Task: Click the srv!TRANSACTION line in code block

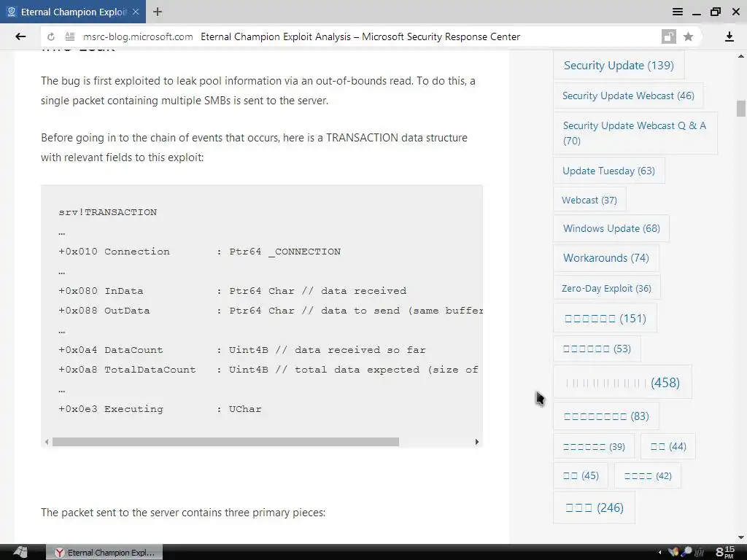Action: pyautogui.click(x=108, y=212)
